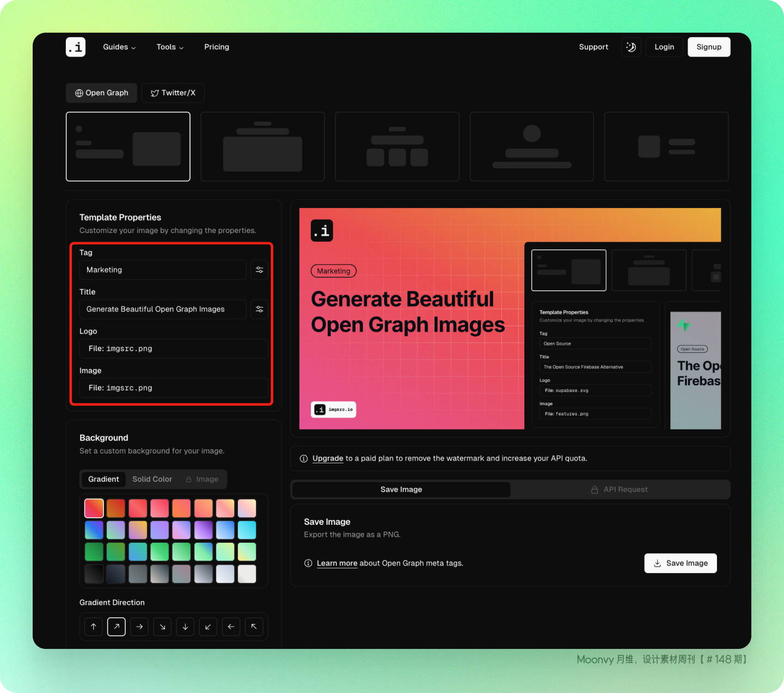Open Title field settings slider icon
784x693 pixels.
[260, 309]
